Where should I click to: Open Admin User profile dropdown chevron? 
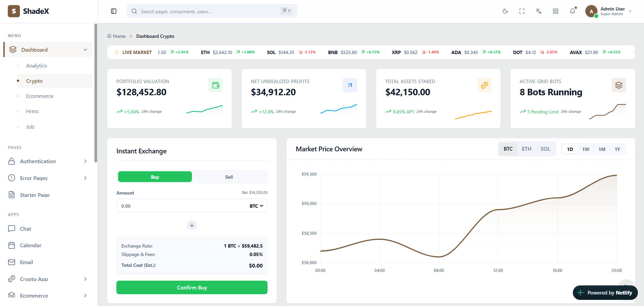tap(630, 11)
